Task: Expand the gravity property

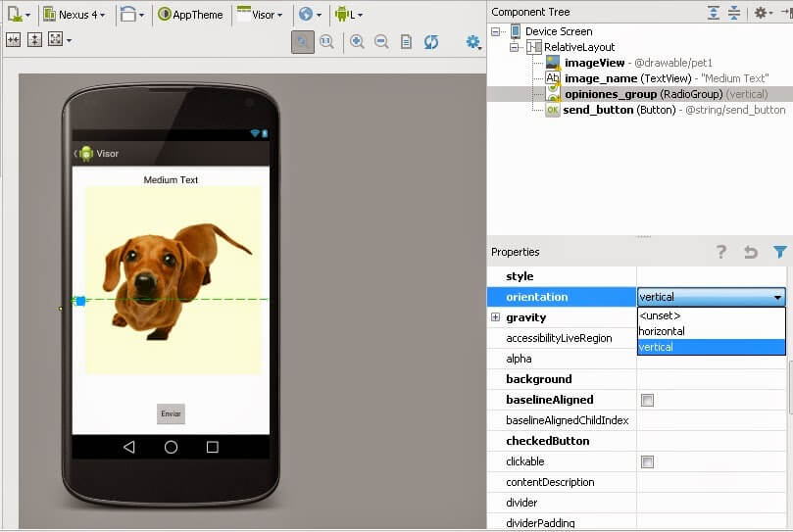Action: coord(495,317)
